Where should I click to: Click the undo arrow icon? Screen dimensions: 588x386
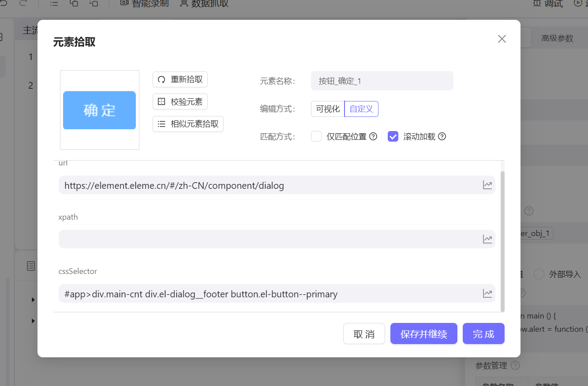pyautogui.click(x=4, y=4)
